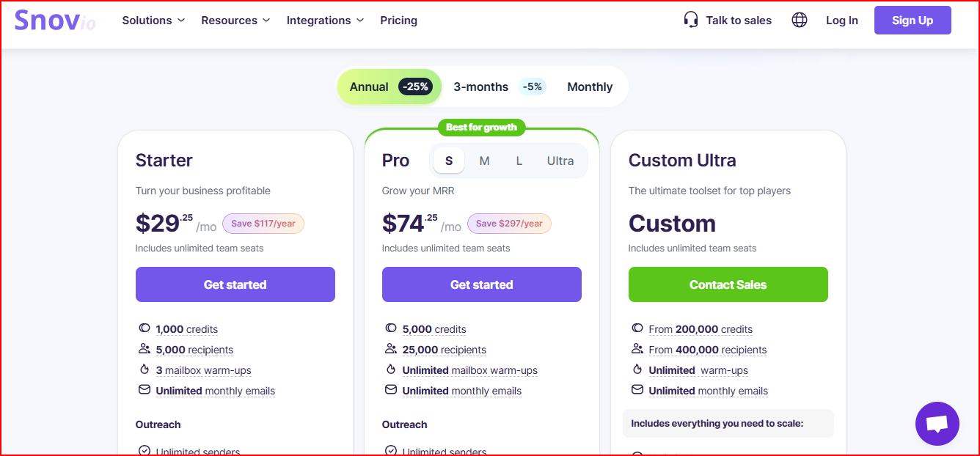
Task: Click the checkmark icon next to Unlimited senders
Action: coord(145,450)
